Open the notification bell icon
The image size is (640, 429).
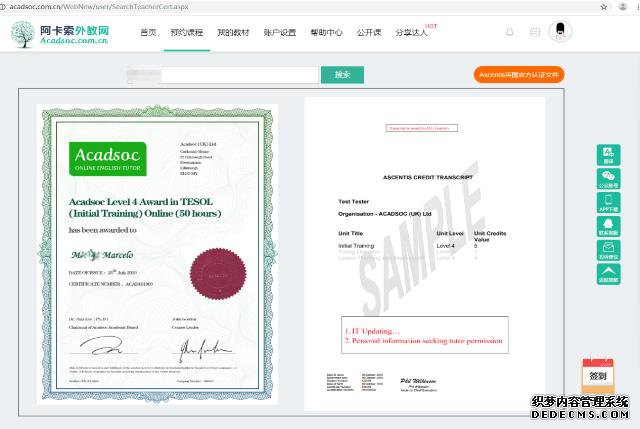coord(509,32)
